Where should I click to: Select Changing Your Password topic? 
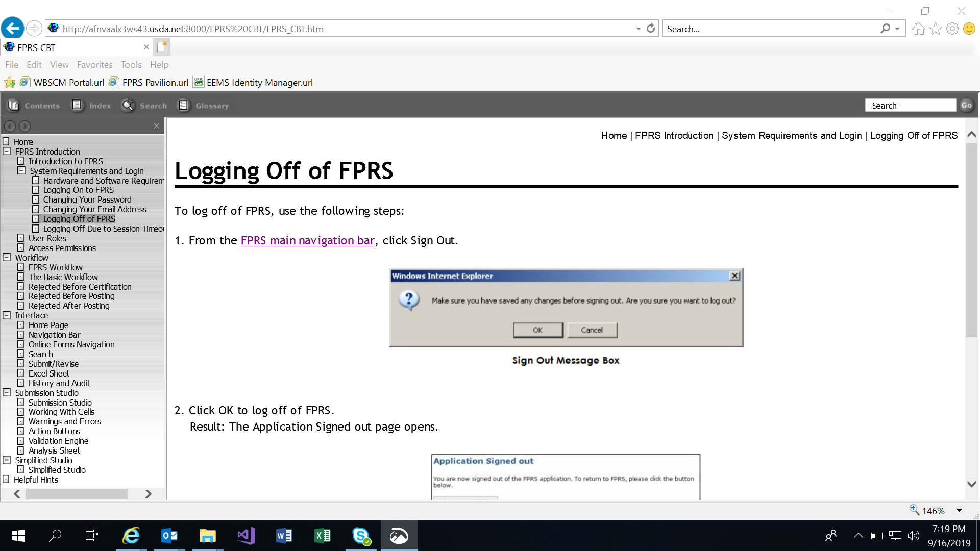point(87,199)
